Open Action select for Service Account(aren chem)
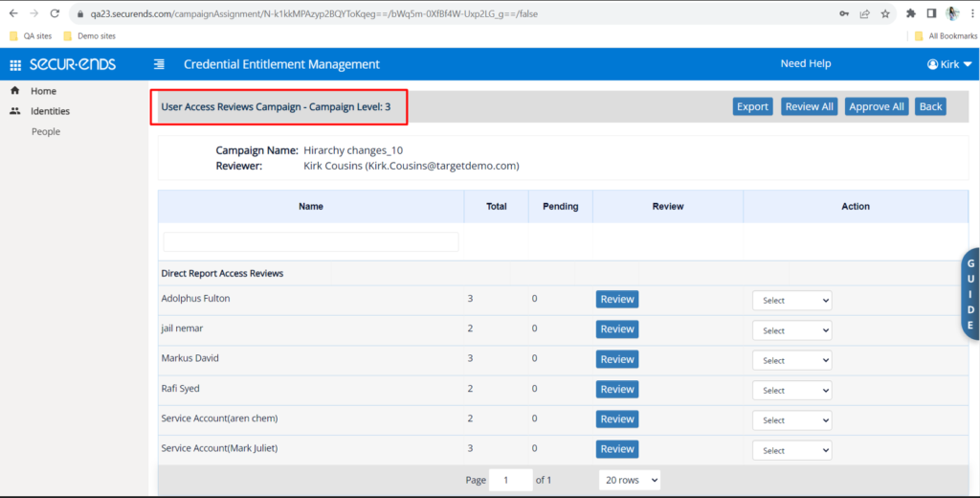 (791, 420)
